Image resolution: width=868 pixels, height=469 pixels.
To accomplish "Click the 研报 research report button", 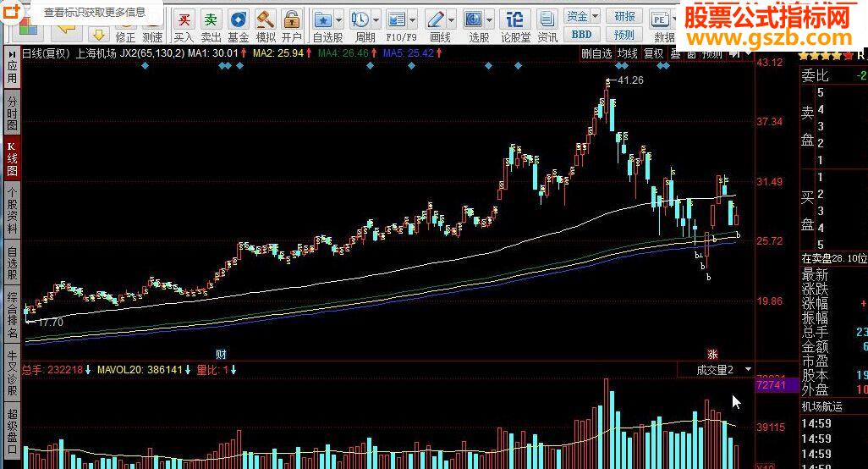I will tap(624, 17).
